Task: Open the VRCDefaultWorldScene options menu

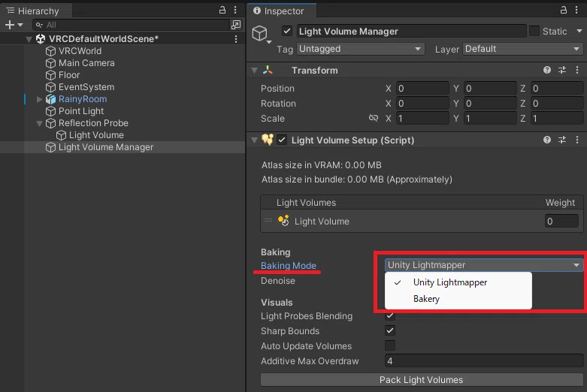Action: tap(236, 39)
